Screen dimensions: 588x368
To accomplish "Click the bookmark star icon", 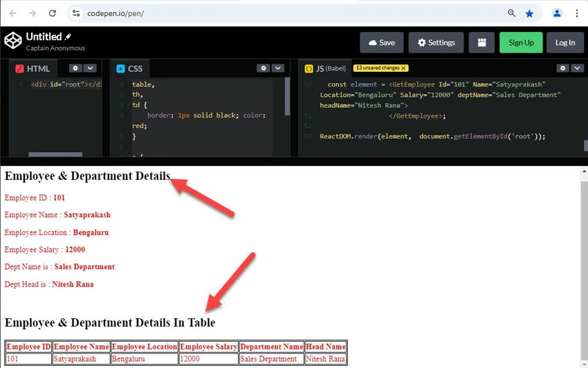I will pyautogui.click(x=529, y=14).
